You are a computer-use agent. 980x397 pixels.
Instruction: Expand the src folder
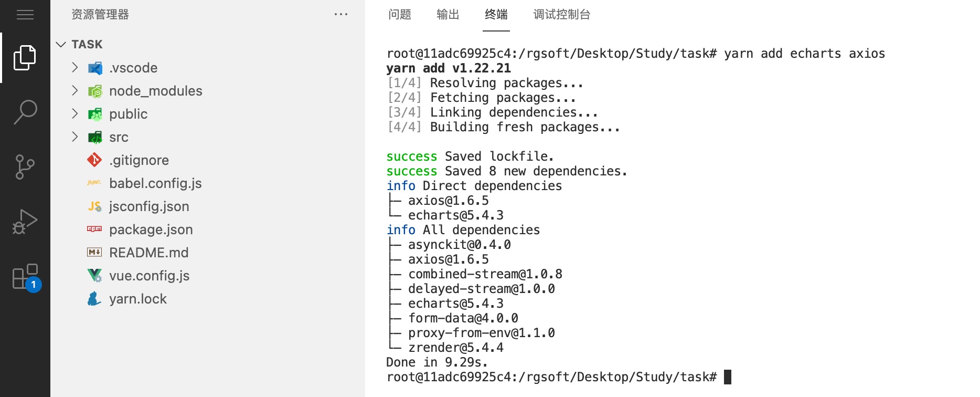119,137
